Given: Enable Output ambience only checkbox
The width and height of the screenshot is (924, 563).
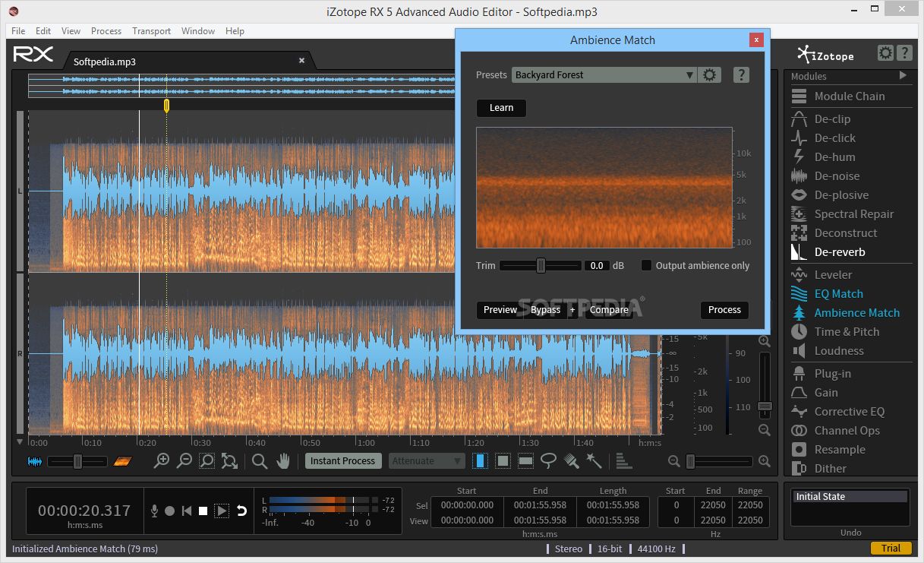Looking at the screenshot, I should tap(647, 266).
